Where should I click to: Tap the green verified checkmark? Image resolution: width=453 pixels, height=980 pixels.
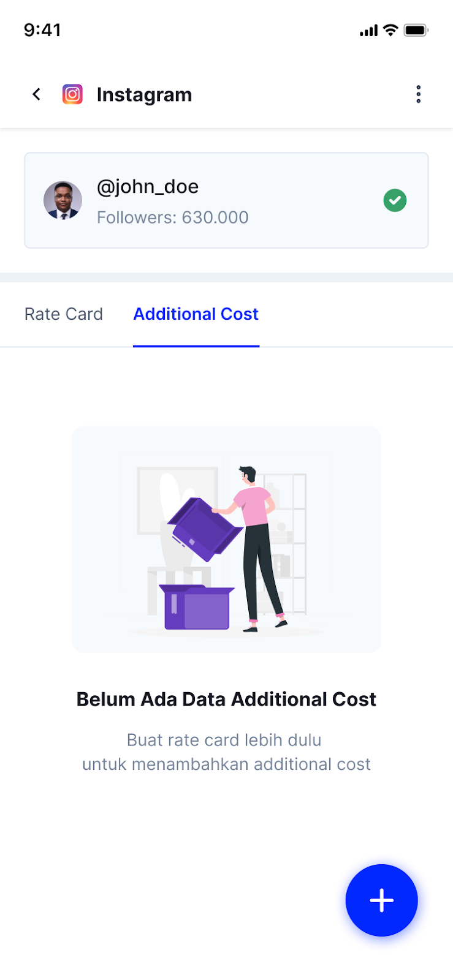click(x=395, y=200)
